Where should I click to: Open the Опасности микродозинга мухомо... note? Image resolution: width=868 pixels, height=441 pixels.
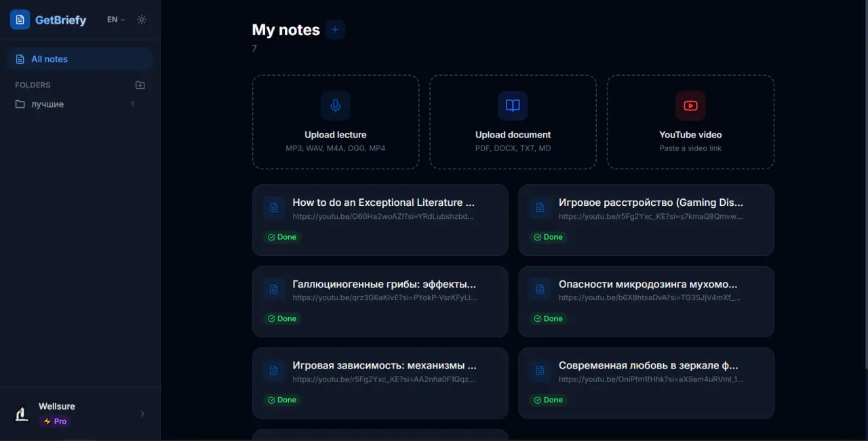point(646,301)
